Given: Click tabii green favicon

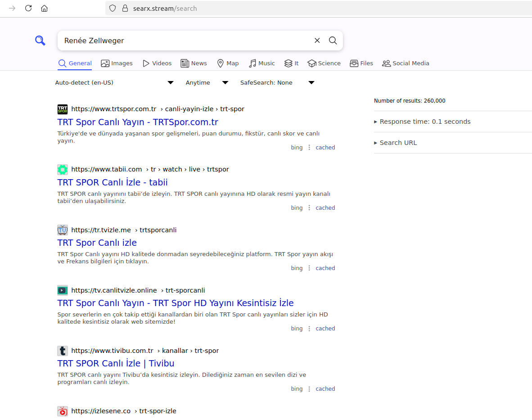Looking at the screenshot, I should click(x=63, y=169).
